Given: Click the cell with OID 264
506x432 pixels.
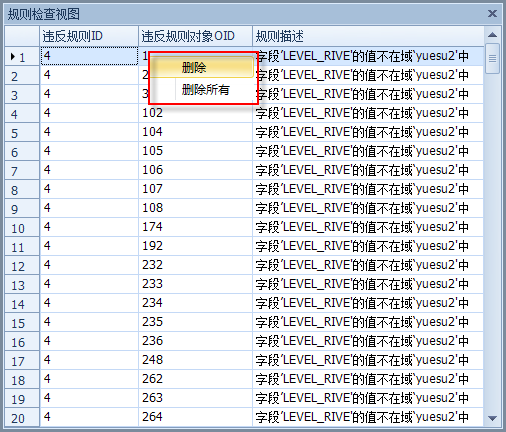Looking at the screenshot, I should [x=195, y=417].
